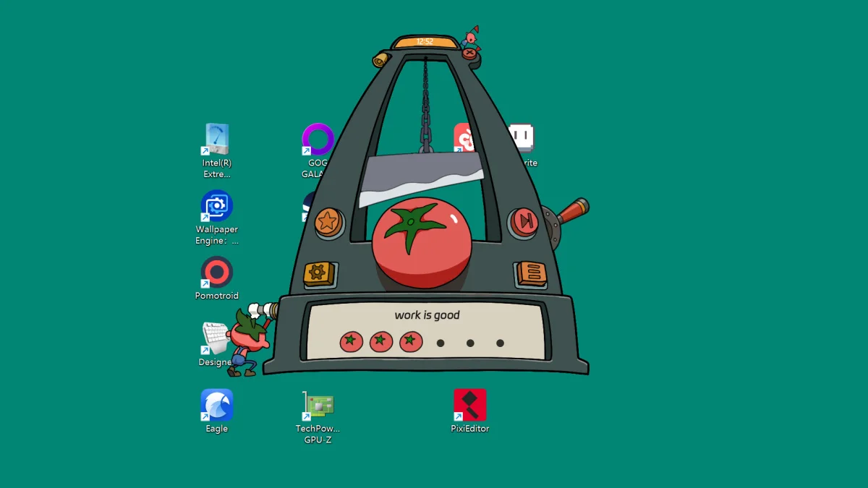Click the "work is good" text

tap(427, 315)
